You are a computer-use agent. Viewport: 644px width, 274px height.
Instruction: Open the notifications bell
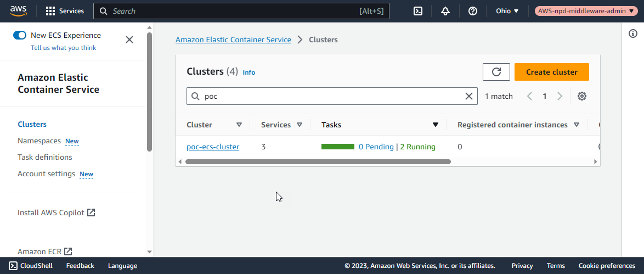click(x=445, y=11)
